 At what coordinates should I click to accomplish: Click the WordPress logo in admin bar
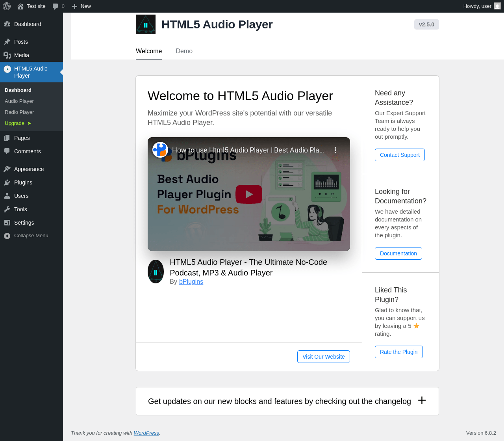tap(7, 6)
